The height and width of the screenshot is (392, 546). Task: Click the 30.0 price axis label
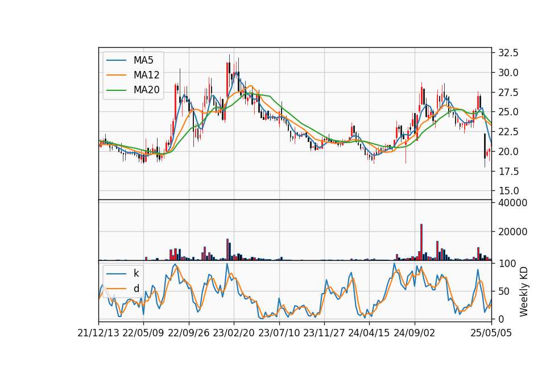(x=508, y=73)
